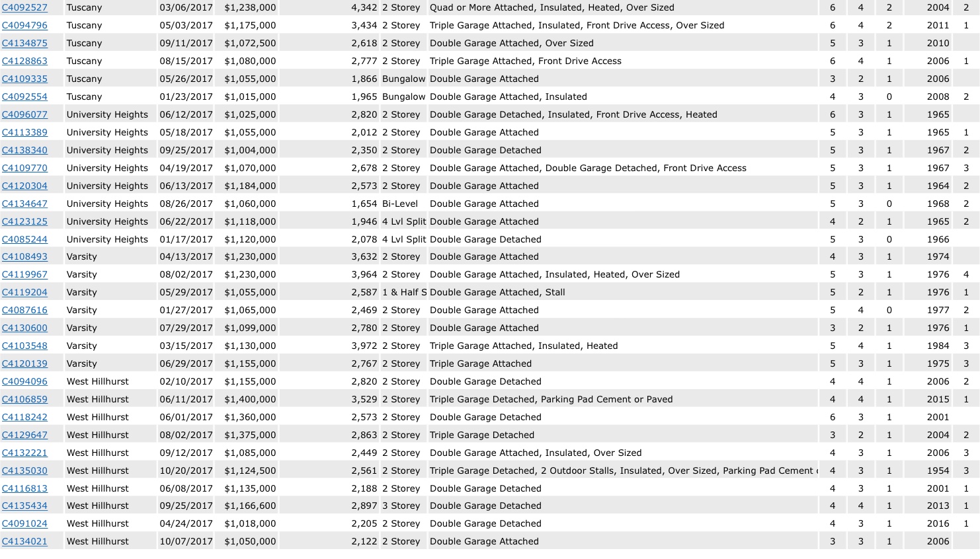
Task: Open listing link C4092527
Action: coord(24,8)
